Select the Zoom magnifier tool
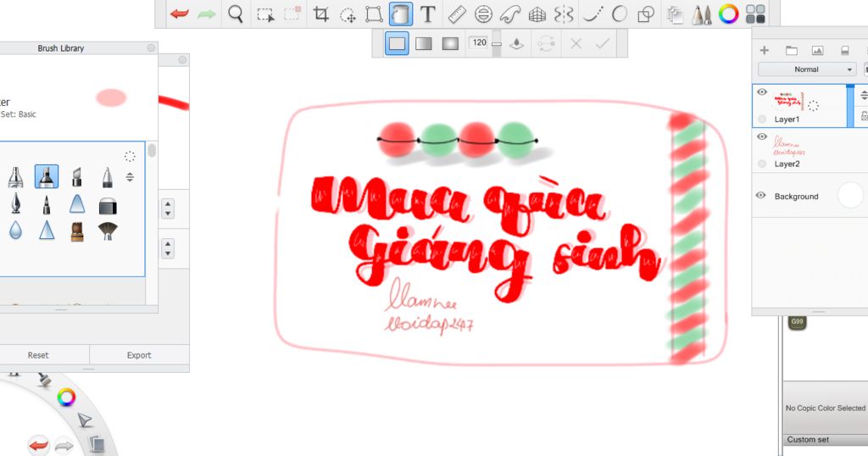Image resolution: width=868 pixels, height=456 pixels. click(236, 14)
